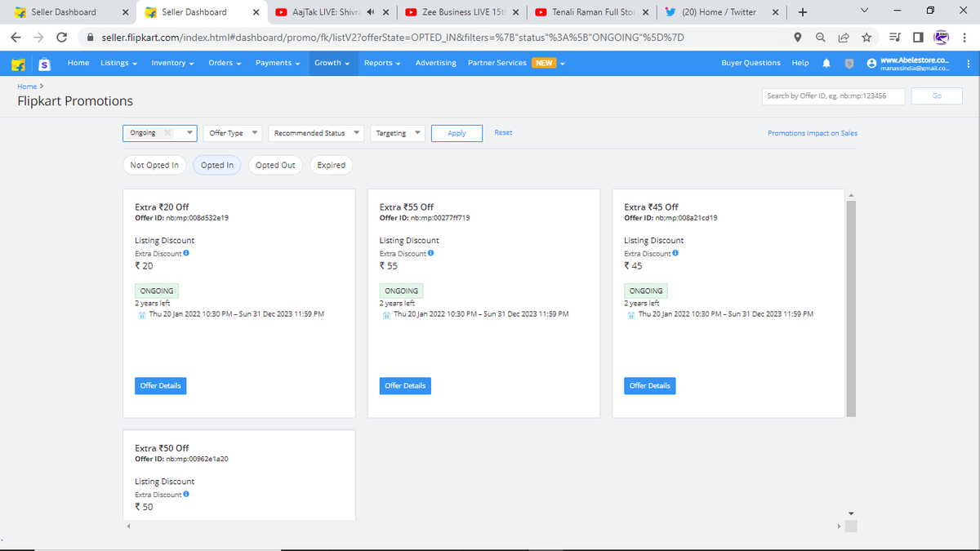Image resolution: width=980 pixels, height=551 pixels.
Task: Switch to the Tenali Raman Full Story tab
Action: coord(592,12)
